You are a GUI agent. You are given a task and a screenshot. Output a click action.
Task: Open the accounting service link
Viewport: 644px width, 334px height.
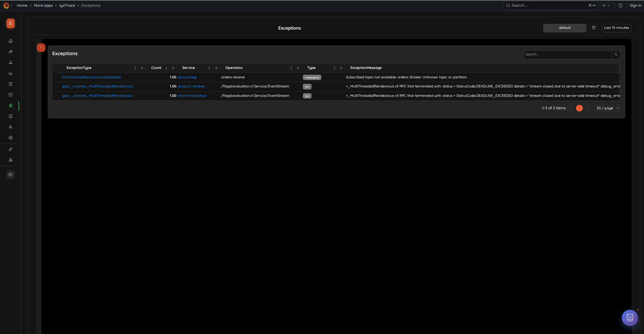coord(187,77)
